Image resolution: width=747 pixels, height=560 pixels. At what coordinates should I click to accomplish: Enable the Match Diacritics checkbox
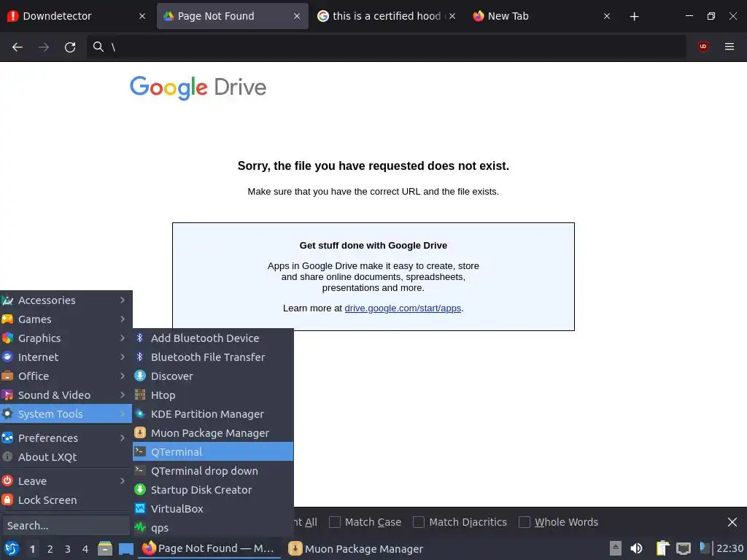(x=419, y=522)
